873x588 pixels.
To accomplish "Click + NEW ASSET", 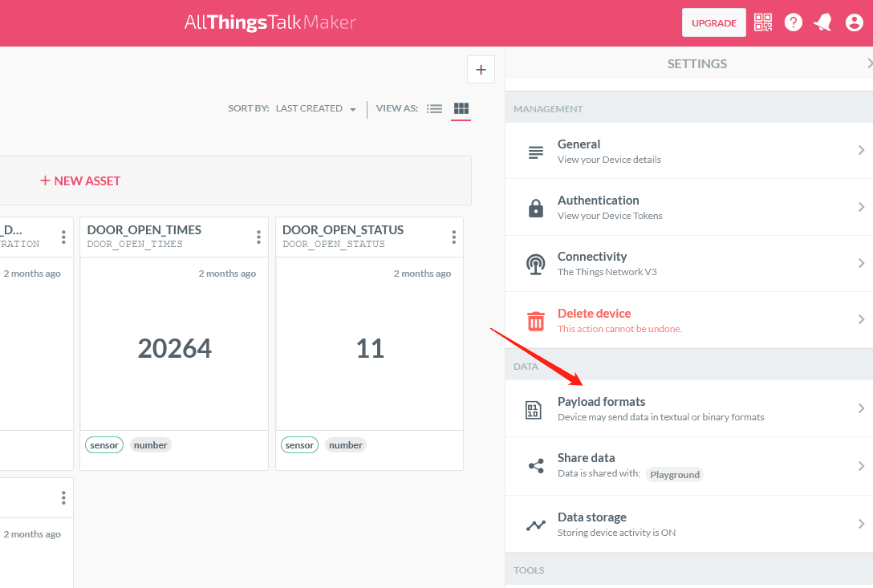I will (x=80, y=181).
